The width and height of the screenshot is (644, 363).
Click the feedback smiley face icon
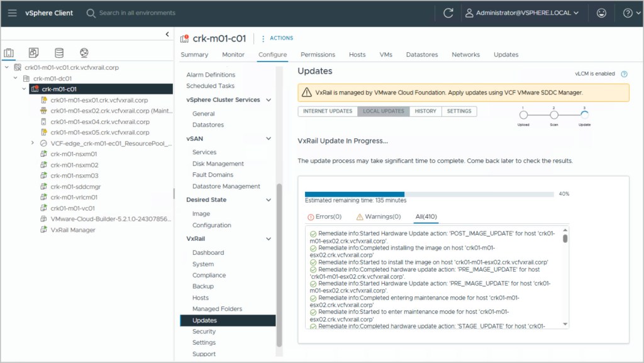[x=602, y=13]
